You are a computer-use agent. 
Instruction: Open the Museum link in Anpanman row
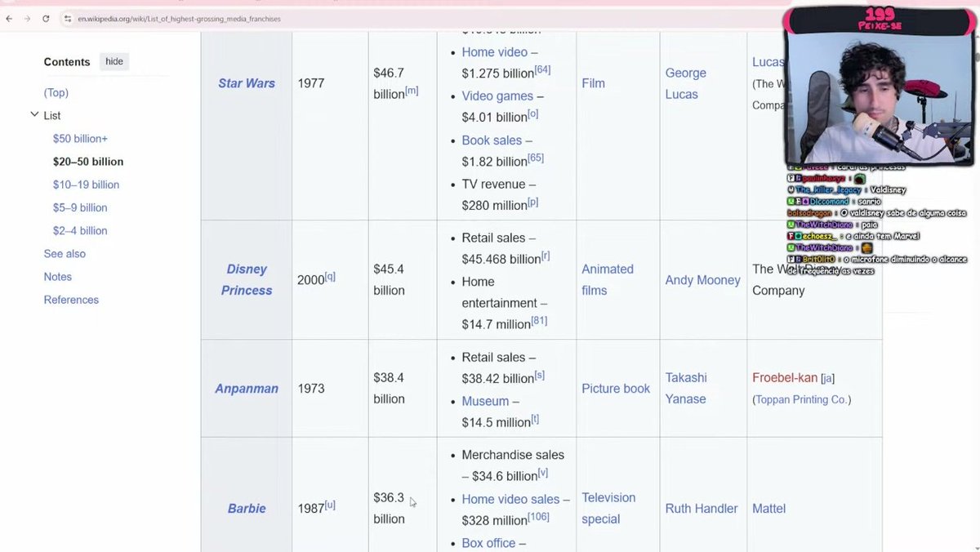[485, 402]
